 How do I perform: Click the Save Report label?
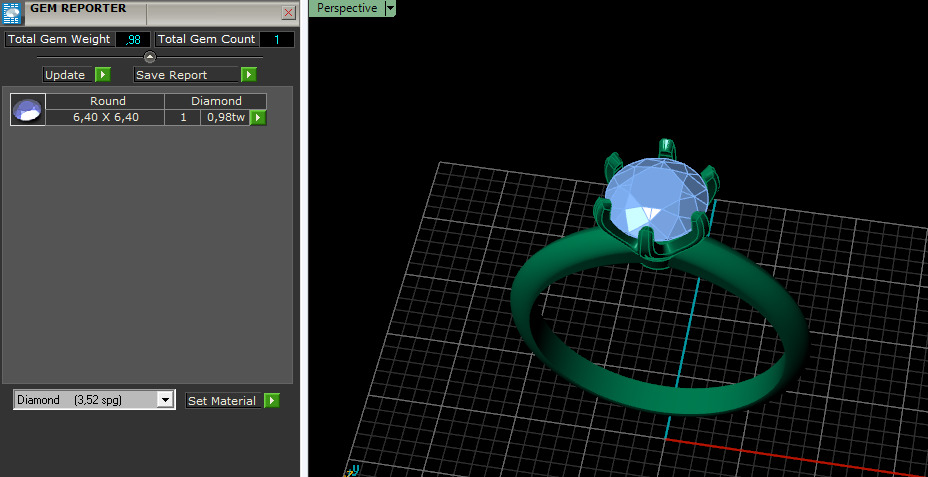coord(186,75)
